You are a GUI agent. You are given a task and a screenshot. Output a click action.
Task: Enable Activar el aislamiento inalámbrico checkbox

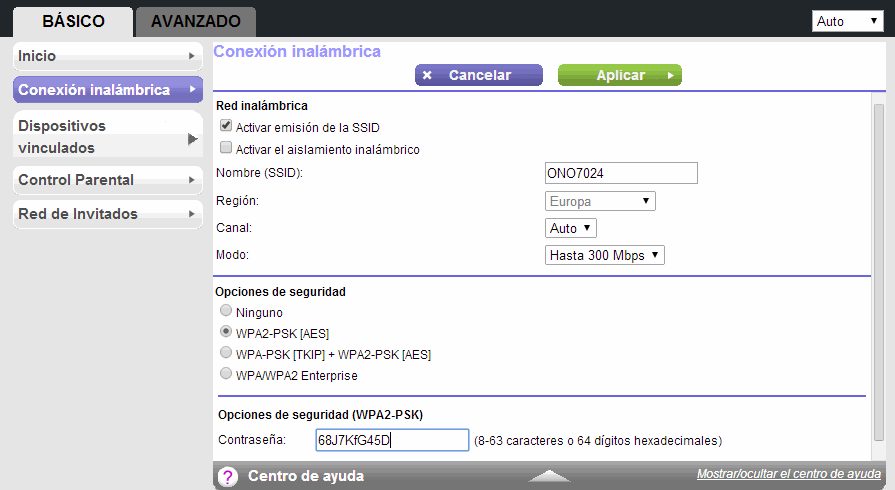(x=226, y=149)
